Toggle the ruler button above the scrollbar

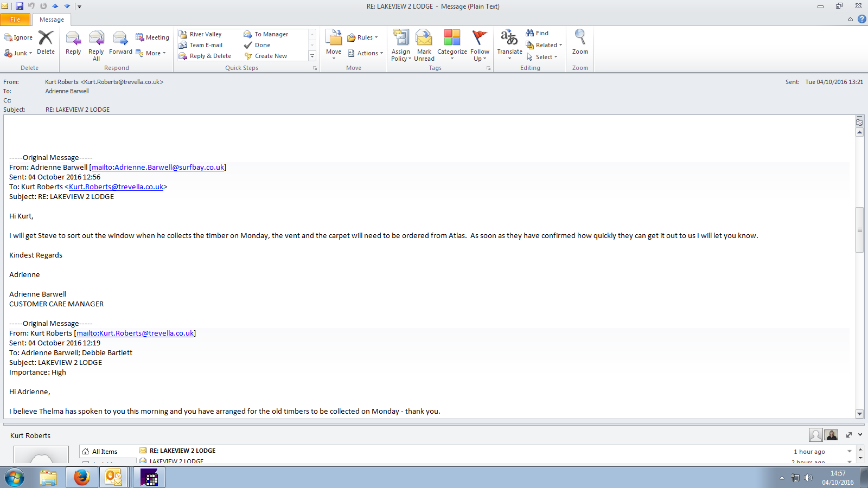click(859, 123)
